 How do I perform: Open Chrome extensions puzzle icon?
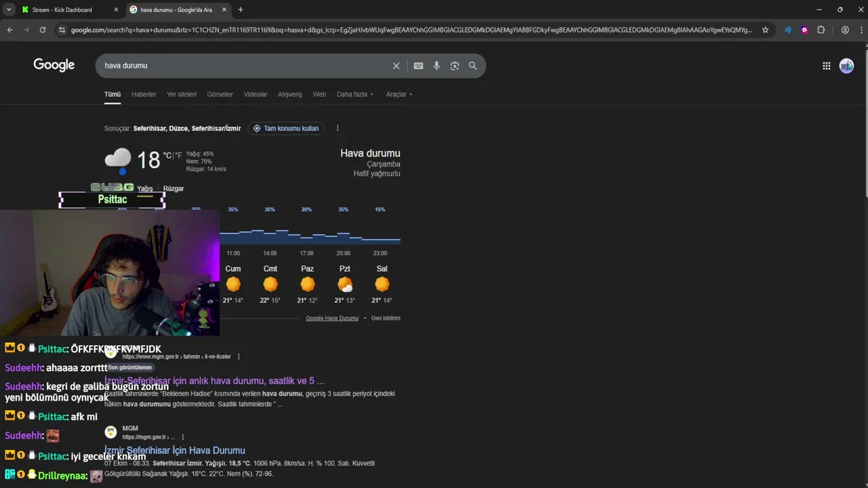(821, 30)
